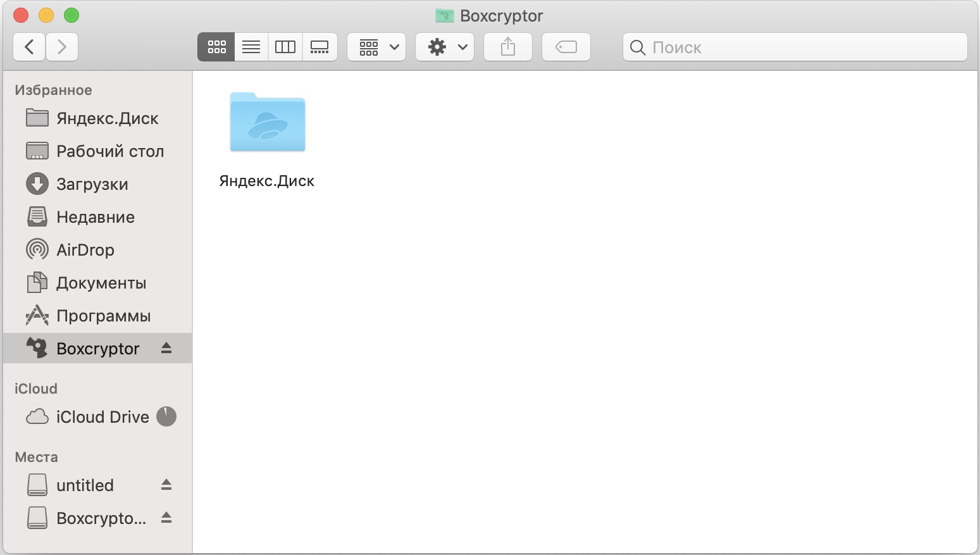Click the iCloud Drive cloud icon

[37, 416]
